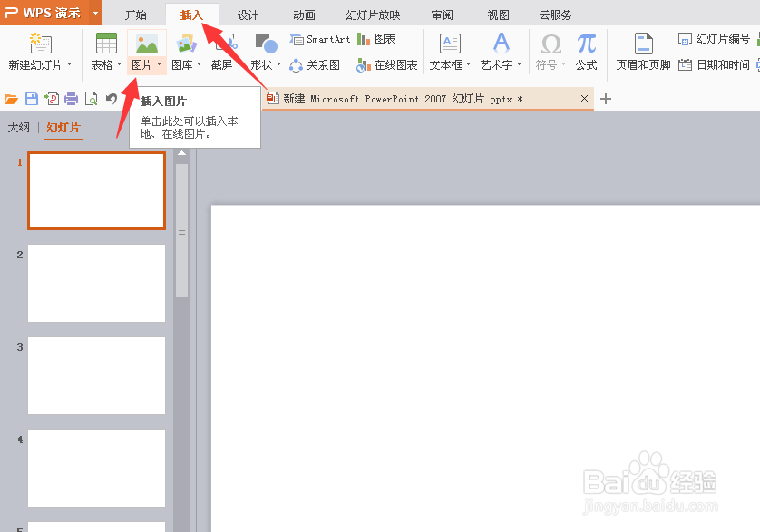Screen dimensions: 760x532
Task: Click the Open folder icon in quick toolbar
Action: (11, 100)
